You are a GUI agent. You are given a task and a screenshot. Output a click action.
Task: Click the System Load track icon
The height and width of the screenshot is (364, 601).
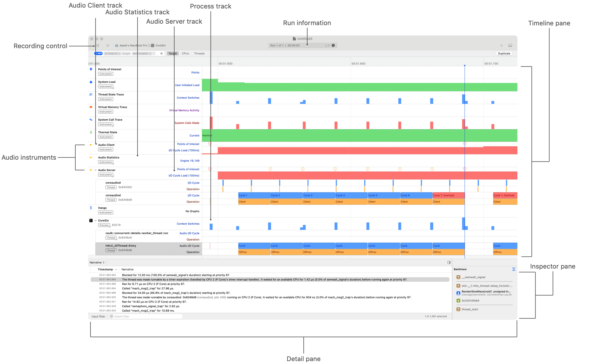(91, 82)
